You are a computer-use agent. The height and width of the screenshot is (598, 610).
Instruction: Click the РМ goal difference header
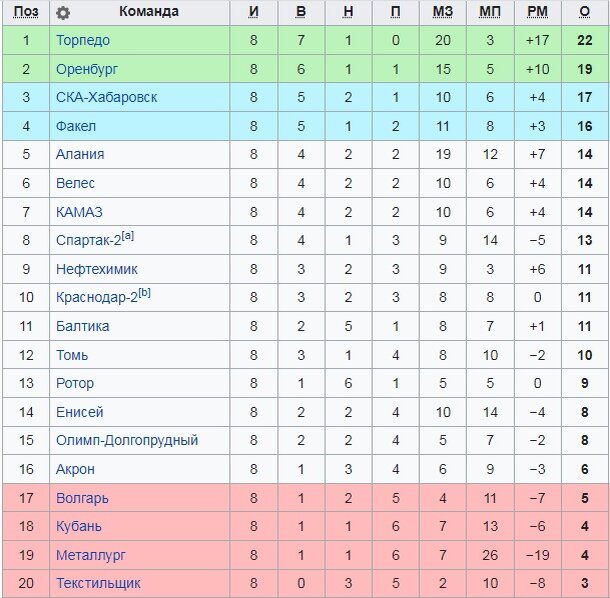click(x=537, y=12)
